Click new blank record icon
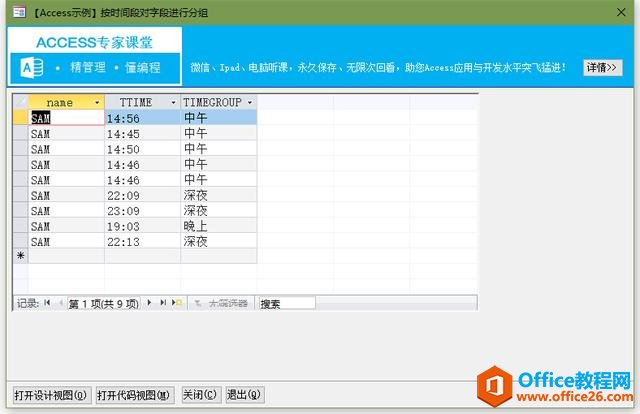 [177, 303]
